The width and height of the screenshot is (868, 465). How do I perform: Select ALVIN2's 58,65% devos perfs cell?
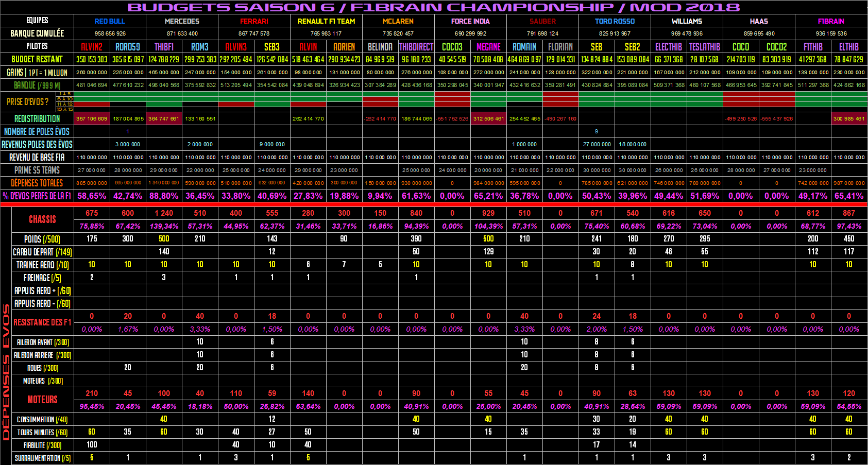pos(92,196)
